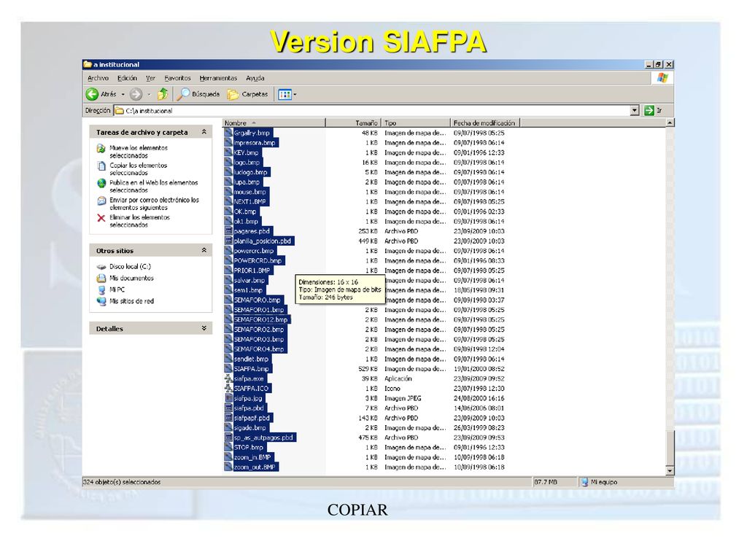Collapse Tareas de archivo y carpeta panel
The height and width of the screenshot is (560, 747).
pos(204,132)
